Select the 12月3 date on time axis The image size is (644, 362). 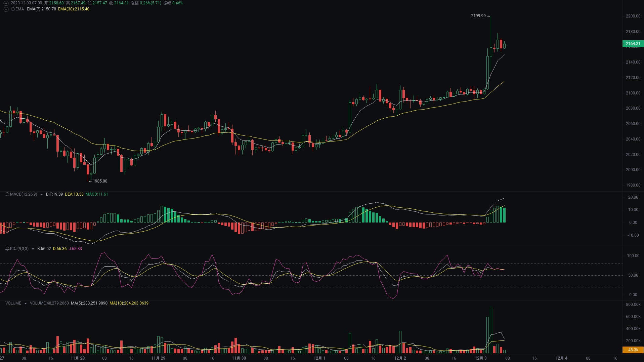481,358
